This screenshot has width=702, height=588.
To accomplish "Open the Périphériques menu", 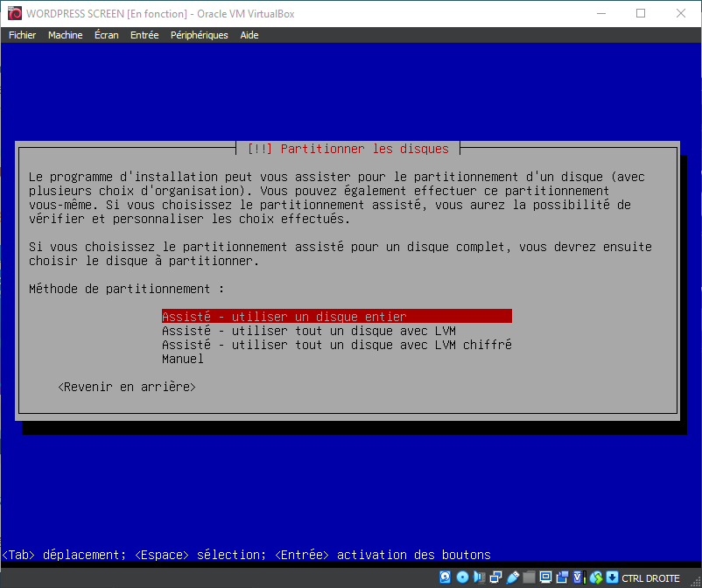I will [199, 35].
